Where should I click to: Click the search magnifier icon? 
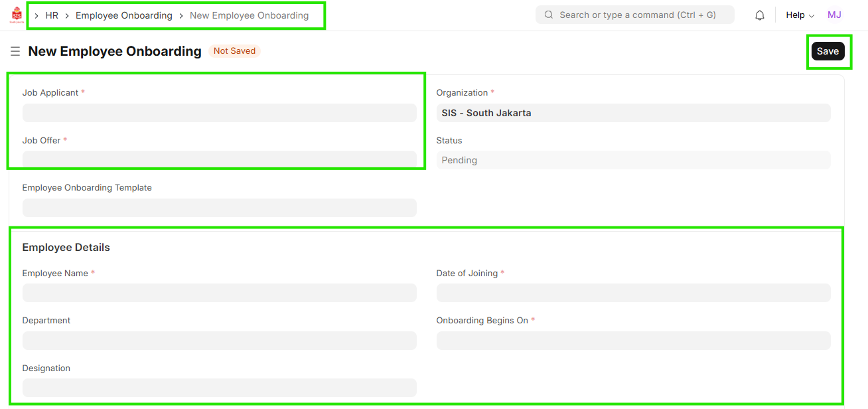pyautogui.click(x=549, y=15)
